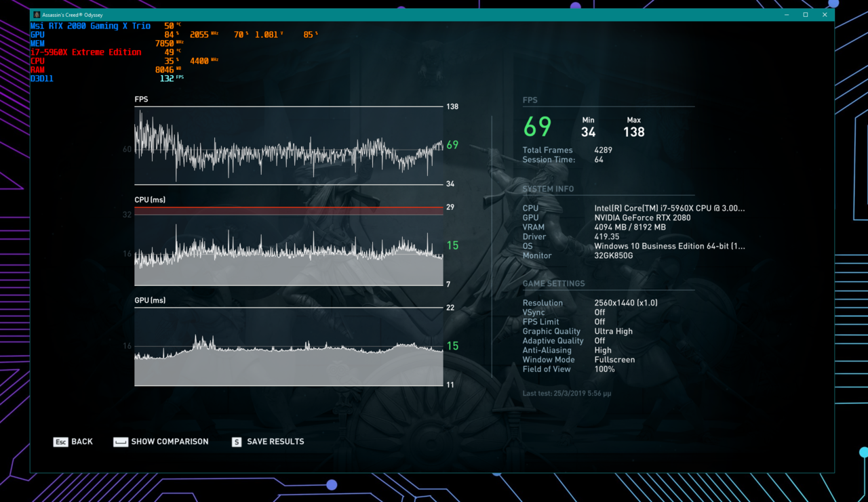Click the overlay CPU clock 4400 MHz
Image resolution: width=868 pixels, height=502 pixels.
[x=203, y=61]
